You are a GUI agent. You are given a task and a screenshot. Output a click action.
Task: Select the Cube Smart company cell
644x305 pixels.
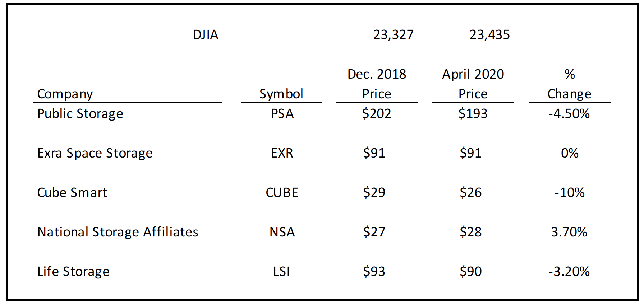tap(72, 193)
